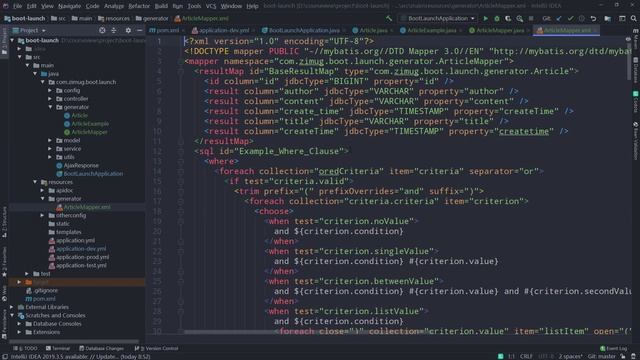Toggle fold marker beside the resultMap line
Screen dimensions: 640x360
pyautogui.click(x=180, y=71)
